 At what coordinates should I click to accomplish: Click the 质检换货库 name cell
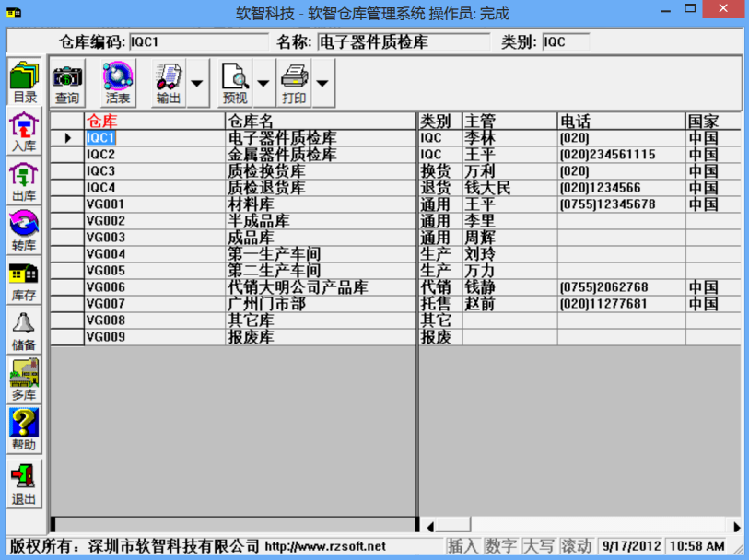coord(321,171)
